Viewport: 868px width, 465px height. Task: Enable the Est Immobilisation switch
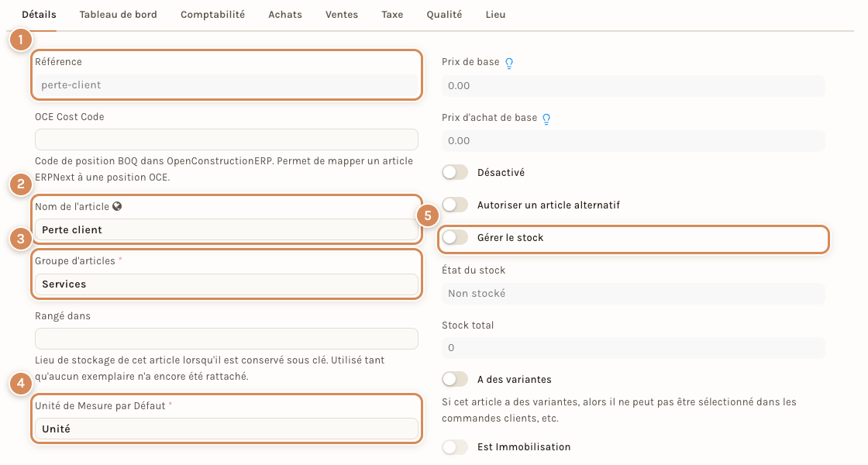click(455, 446)
